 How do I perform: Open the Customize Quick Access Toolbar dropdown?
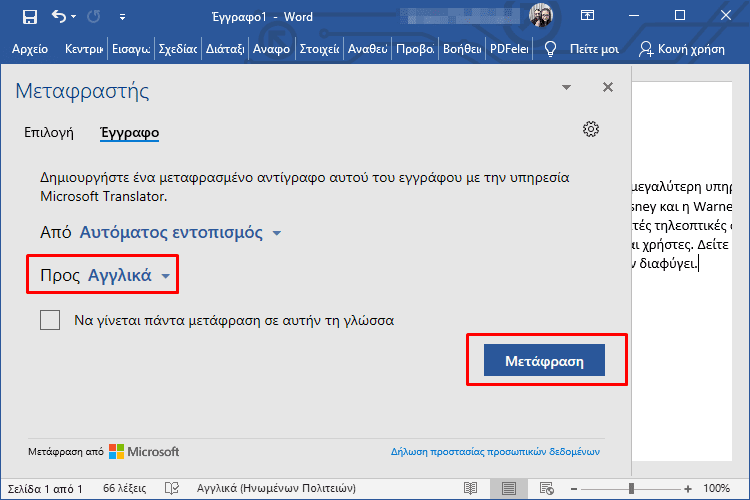tap(122, 17)
